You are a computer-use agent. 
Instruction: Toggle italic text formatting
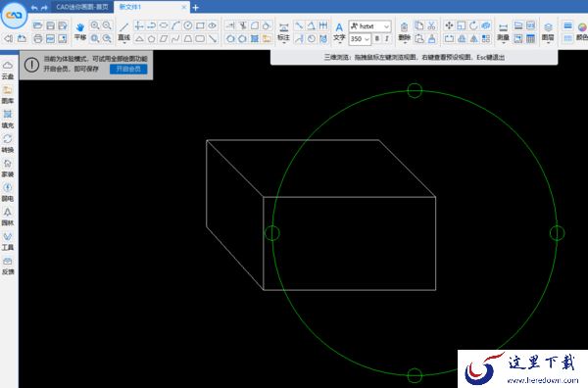pyautogui.click(x=387, y=38)
